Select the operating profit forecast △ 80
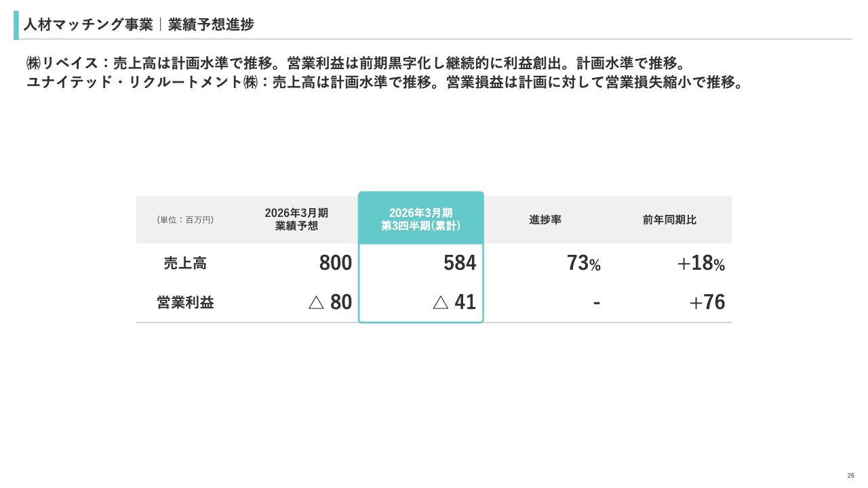Viewport: 868px width, 488px height. pyautogui.click(x=330, y=302)
